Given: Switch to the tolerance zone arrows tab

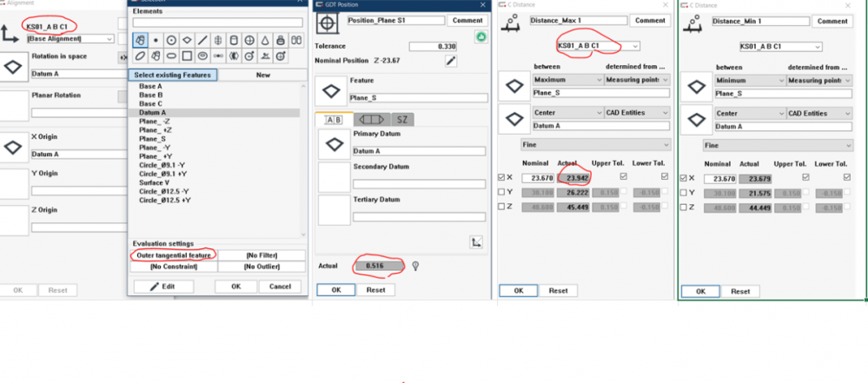Looking at the screenshot, I should point(372,120).
